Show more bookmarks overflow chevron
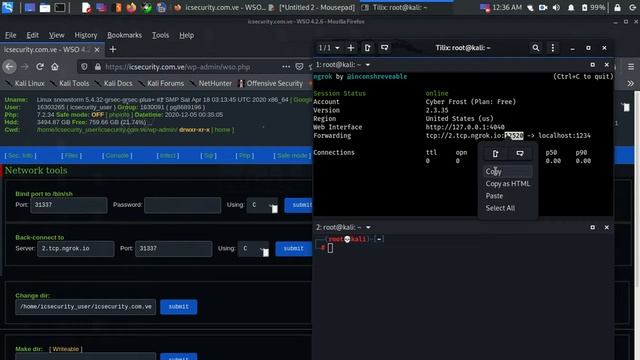 tap(631, 83)
